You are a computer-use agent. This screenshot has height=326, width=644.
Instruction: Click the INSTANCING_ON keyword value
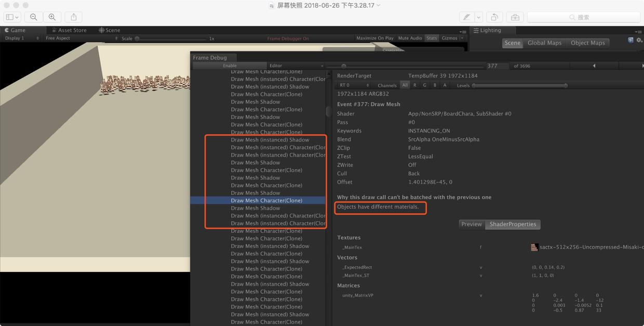tap(429, 131)
